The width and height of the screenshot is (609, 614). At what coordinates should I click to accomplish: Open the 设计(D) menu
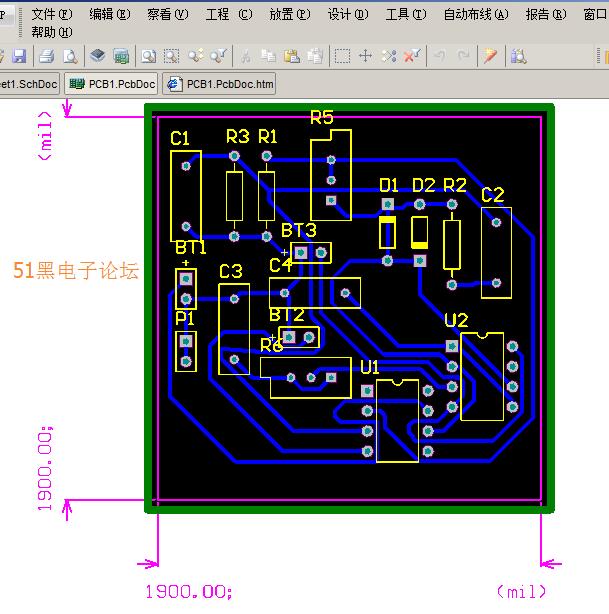348,14
